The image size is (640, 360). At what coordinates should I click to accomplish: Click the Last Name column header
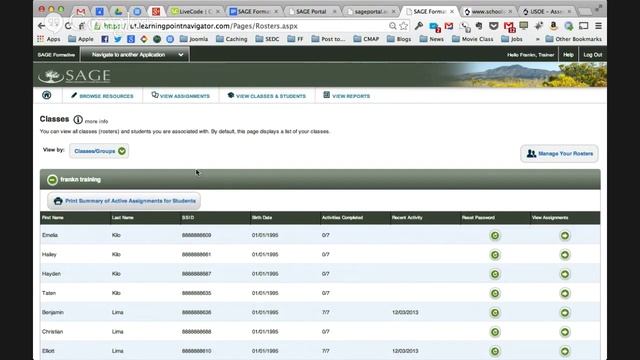[x=122, y=218]
